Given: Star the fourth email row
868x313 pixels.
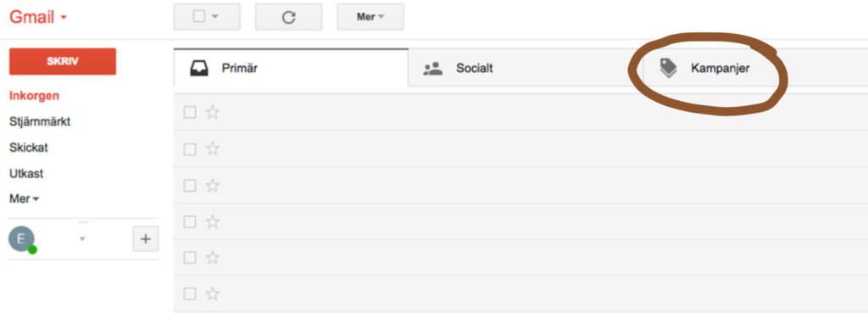Looking at the screenshot, I should coord(213,221).
